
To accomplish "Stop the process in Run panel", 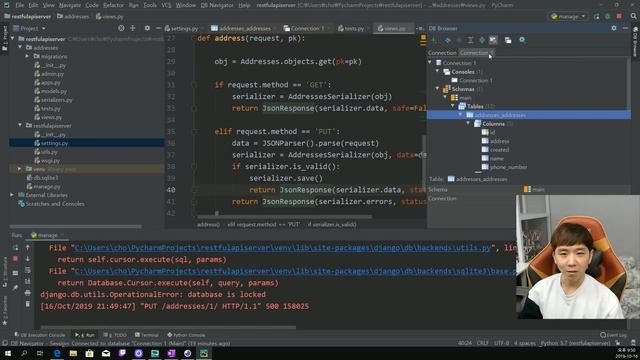I will pyautogui.click(x=15, y=259).
